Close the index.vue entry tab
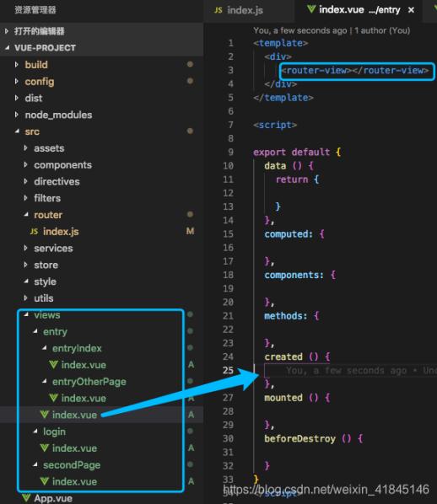The height and width of the screenshot is (504, 437). 411,10
